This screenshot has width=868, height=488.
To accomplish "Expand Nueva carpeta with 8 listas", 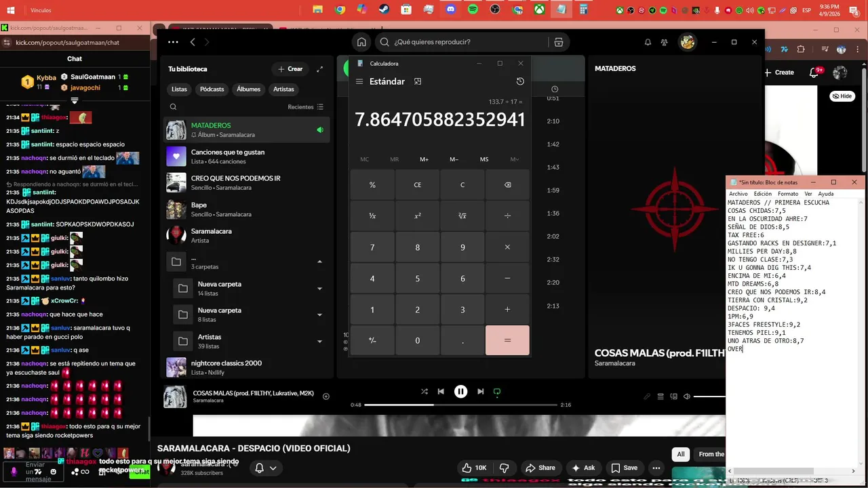I will coord(319,314).
